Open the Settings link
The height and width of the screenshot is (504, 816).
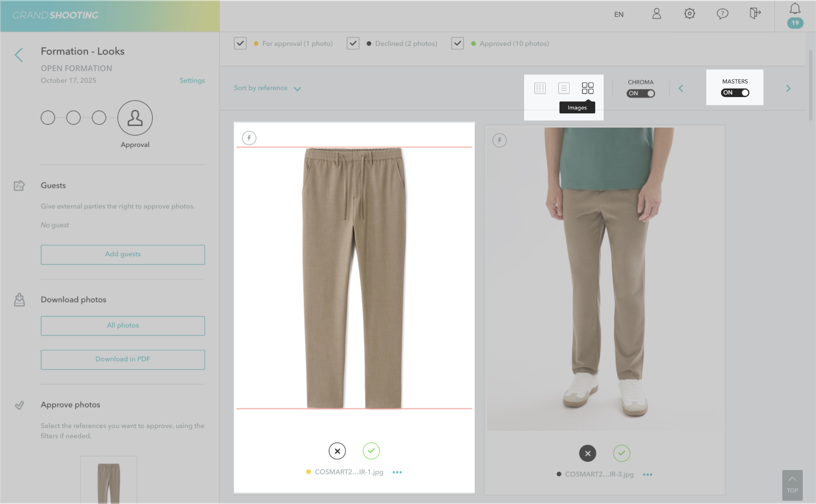[x=192, y=80]
